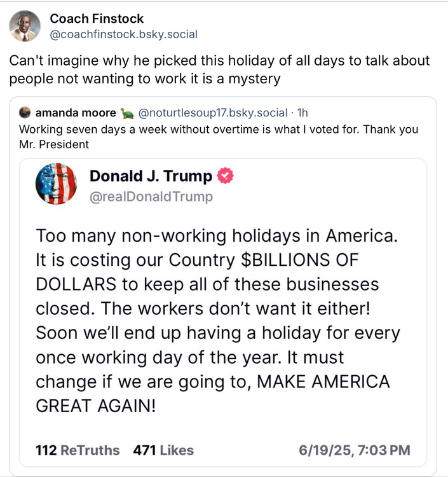448x477 pixels.
Task: Click the 6/19/25, 7:03 PM timestamp
Action: coord(354,450)
